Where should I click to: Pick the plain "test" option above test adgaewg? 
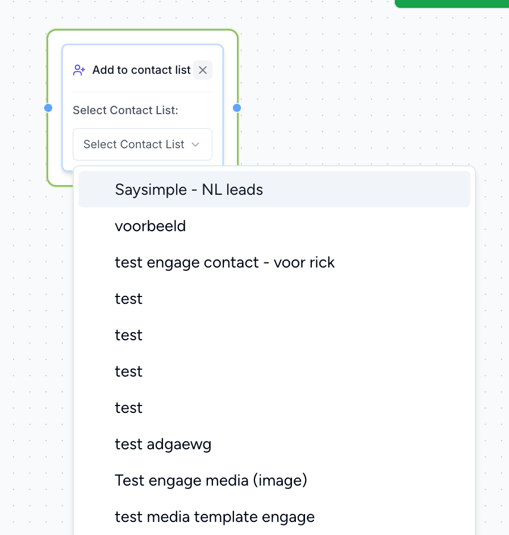(x=274, y=408)
